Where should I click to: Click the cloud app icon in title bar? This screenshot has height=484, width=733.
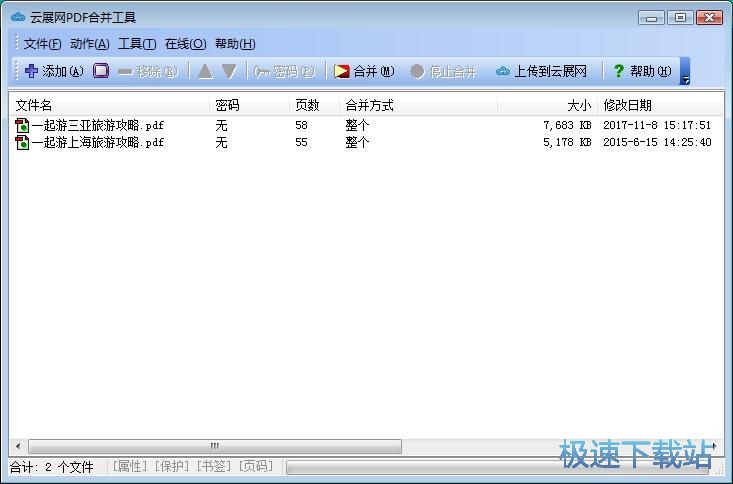pos(18,17)
